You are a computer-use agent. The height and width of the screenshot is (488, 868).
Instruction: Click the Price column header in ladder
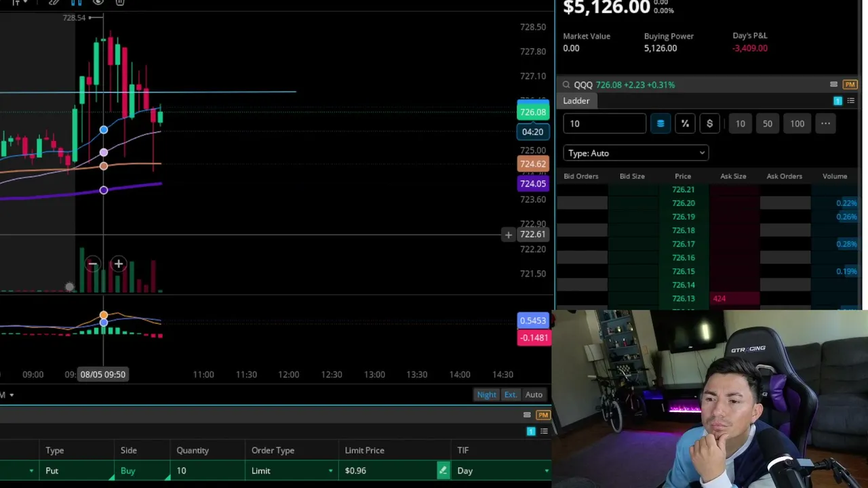(683, 176)
